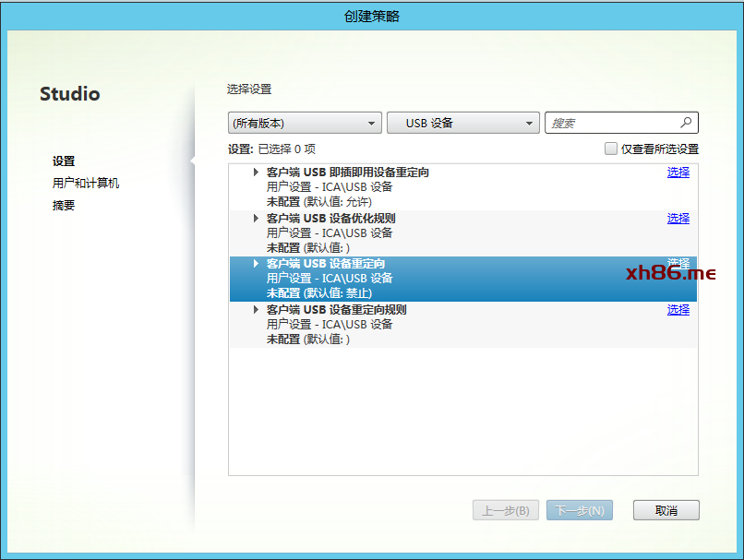The width and height of the screenshot is (744, 560).
Task: Expand 客户端 USB 即插即用设备重定向 setting
Action: pyautogui.click(x=256, y=173)
